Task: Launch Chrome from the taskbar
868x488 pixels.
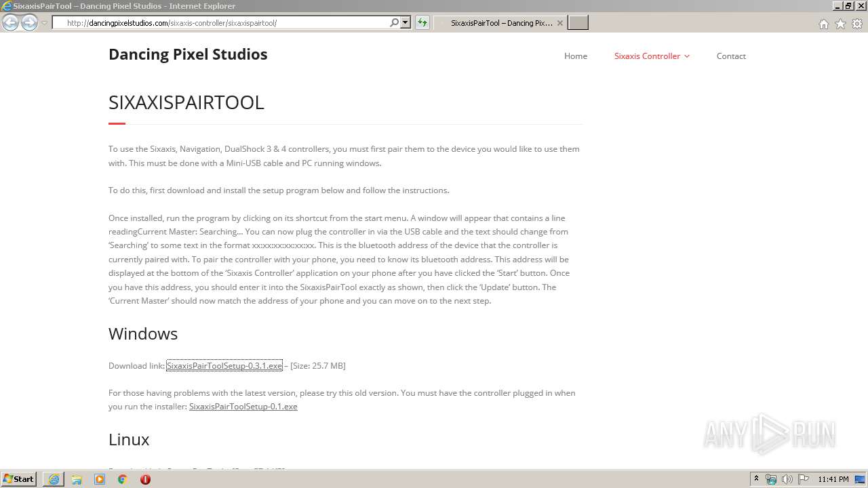Action: [x=122, y=479]
